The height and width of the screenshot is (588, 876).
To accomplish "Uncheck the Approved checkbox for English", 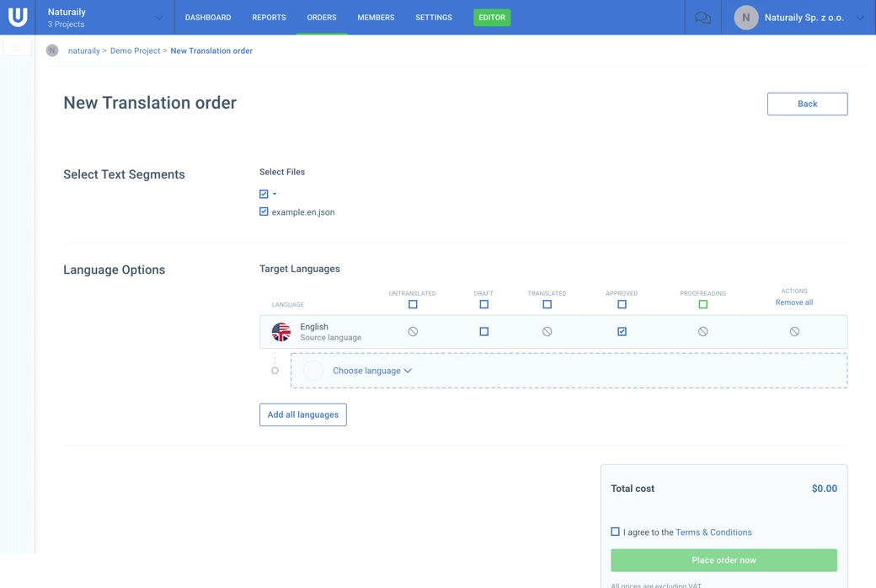I will [x=622, y=331].
